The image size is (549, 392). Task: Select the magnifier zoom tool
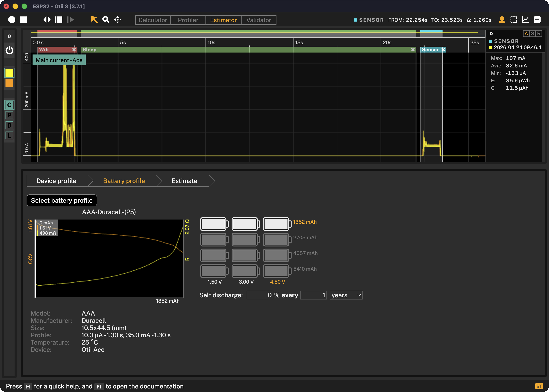tap(106, 20)
